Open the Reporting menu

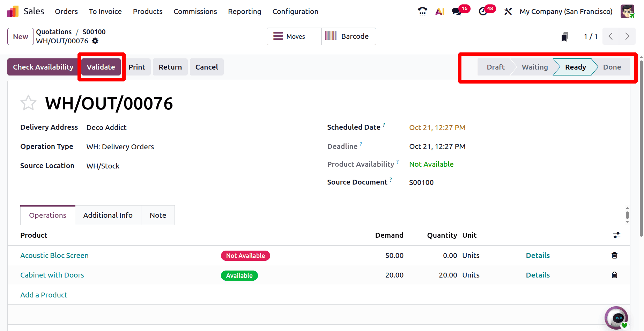point(244,12)
